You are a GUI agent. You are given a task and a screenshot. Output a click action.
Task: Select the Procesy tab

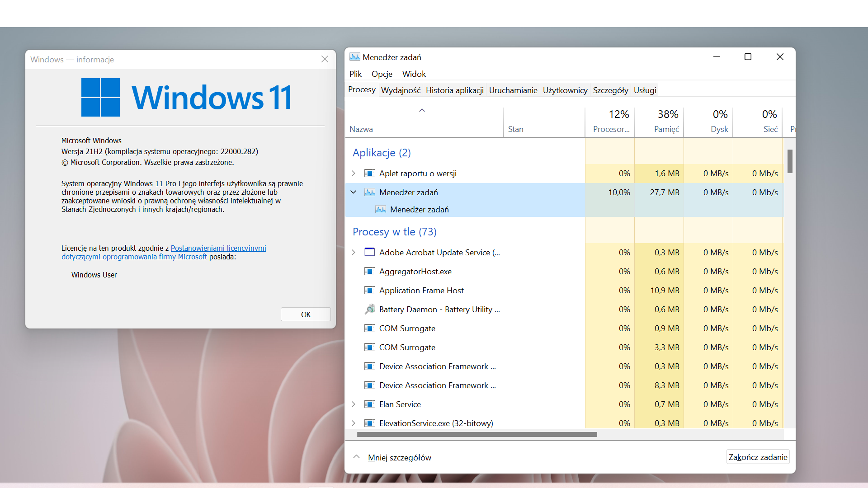point(362,89)
